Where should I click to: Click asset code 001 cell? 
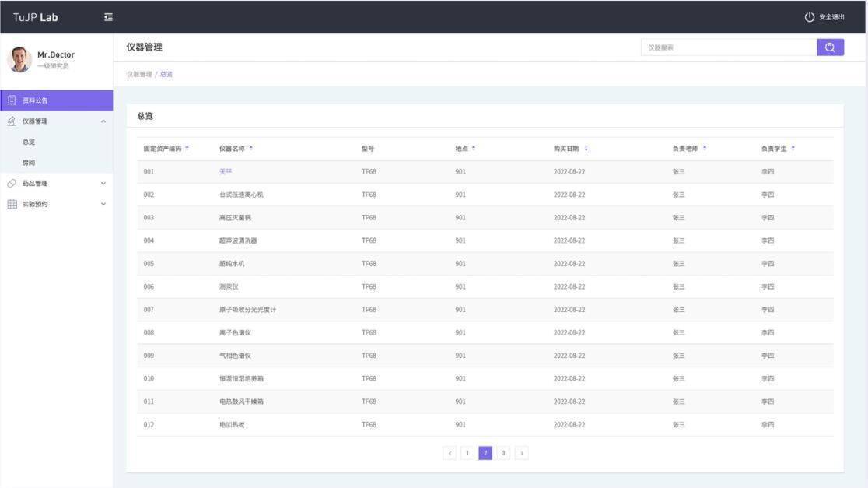tap(149, 172)
